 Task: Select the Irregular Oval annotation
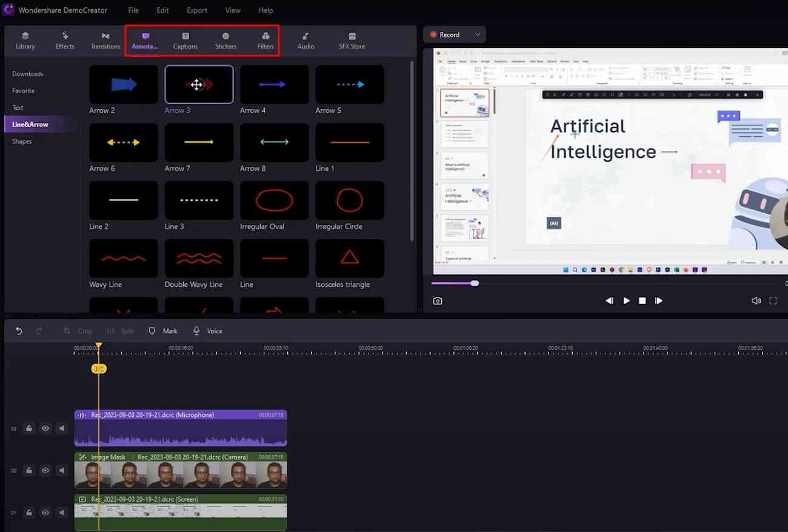(x=274, y=200)
